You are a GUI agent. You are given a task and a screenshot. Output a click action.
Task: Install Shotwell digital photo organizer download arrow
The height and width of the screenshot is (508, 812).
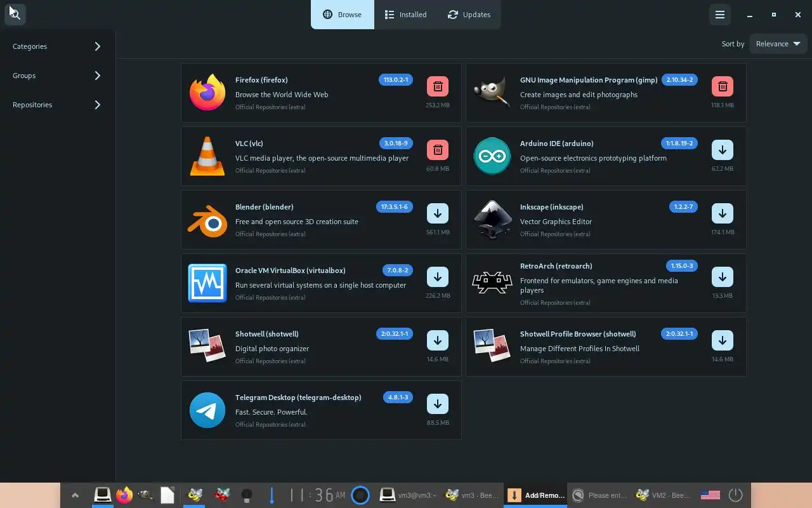(437, 340)
